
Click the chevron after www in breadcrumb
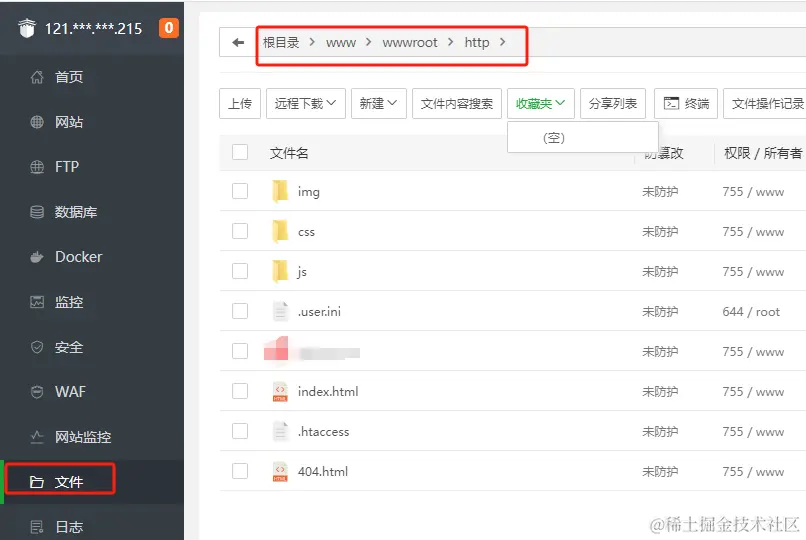tap(369, 42)
